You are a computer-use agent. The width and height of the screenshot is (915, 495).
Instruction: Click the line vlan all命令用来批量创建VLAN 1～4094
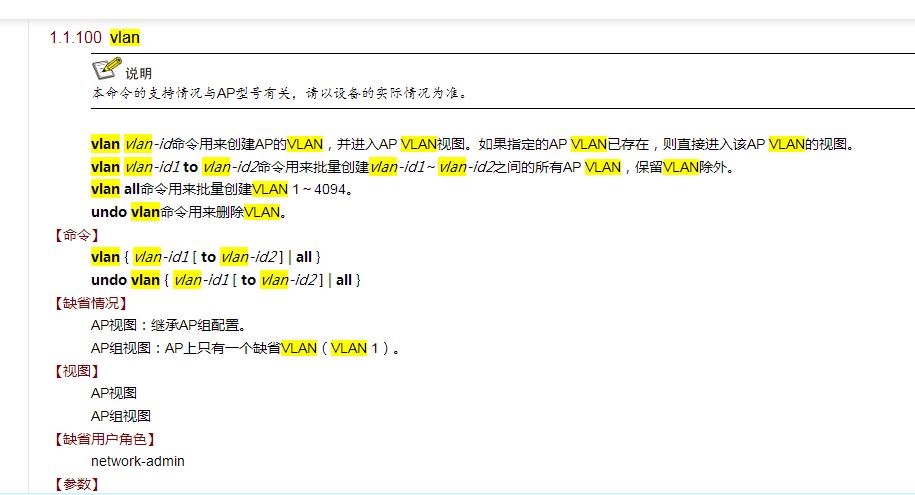222,189
